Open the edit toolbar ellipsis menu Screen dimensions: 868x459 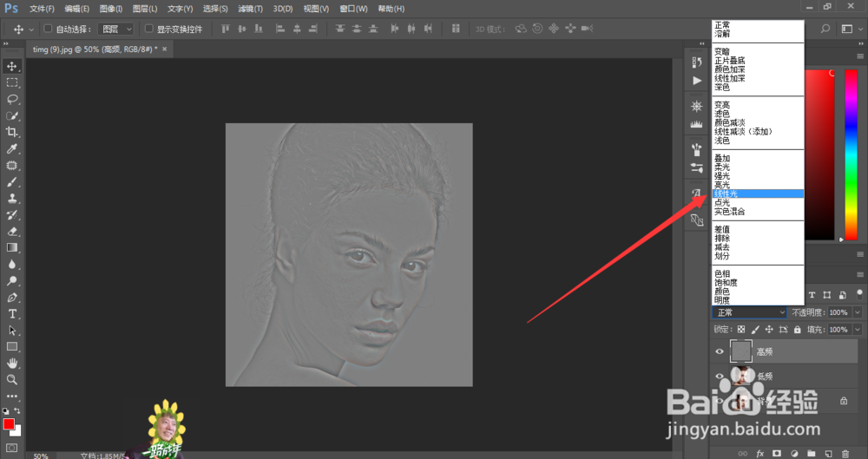(x=11, y=397)
